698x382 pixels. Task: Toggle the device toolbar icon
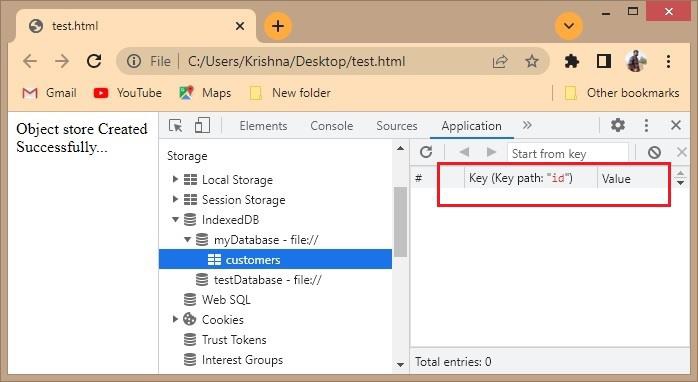pyautogui.click(x=203, y=126)
